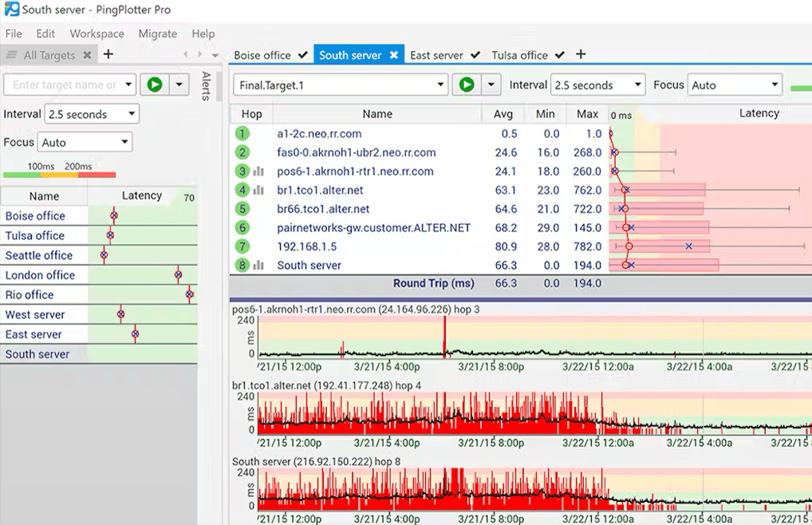812x525 pixels.
Task: Switch to the East server tab
Action: [x=437, y=55]
